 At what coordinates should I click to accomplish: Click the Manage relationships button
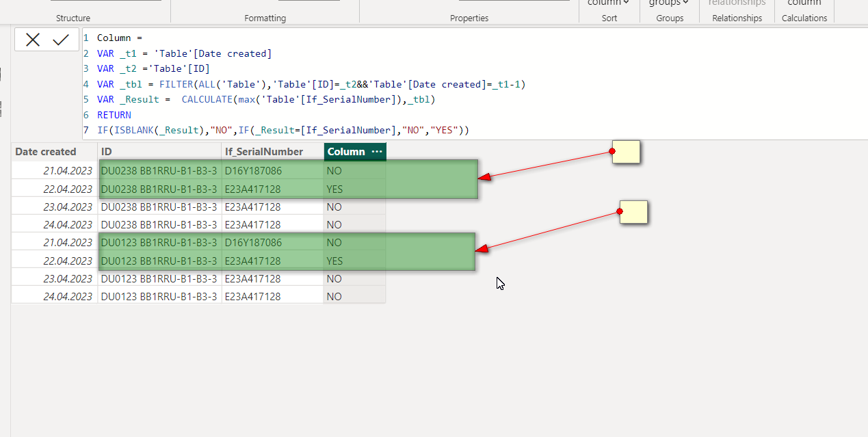pyautogui.click(x=737, y=3)
